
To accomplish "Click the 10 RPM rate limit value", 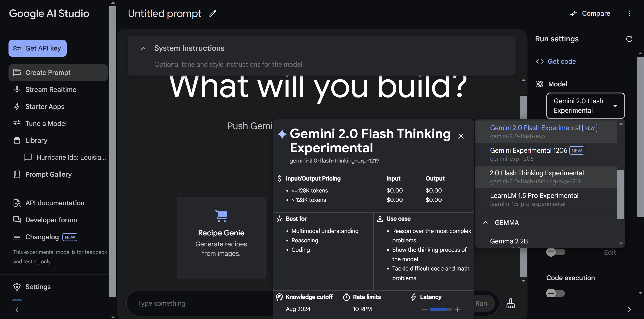I will 362,309.
